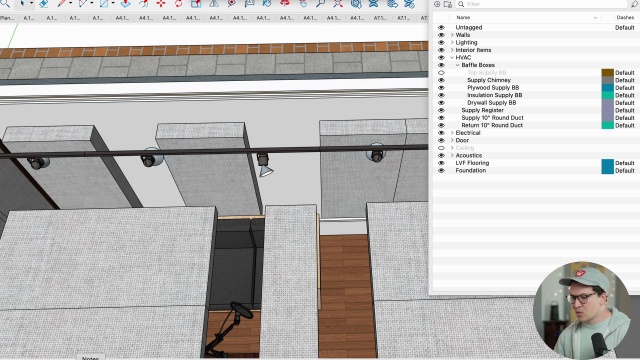Open the Notes tab at bottom
640x360 pixels.
click(x=90, y=358)
